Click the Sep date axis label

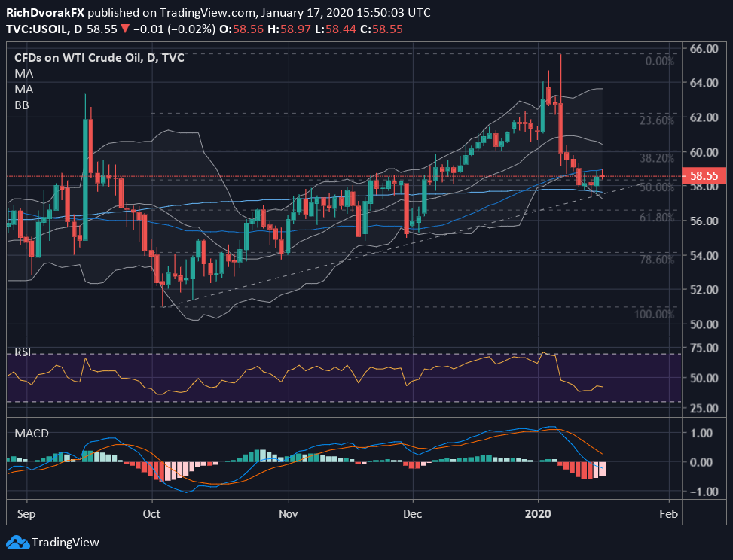click(x=26, y=514)
